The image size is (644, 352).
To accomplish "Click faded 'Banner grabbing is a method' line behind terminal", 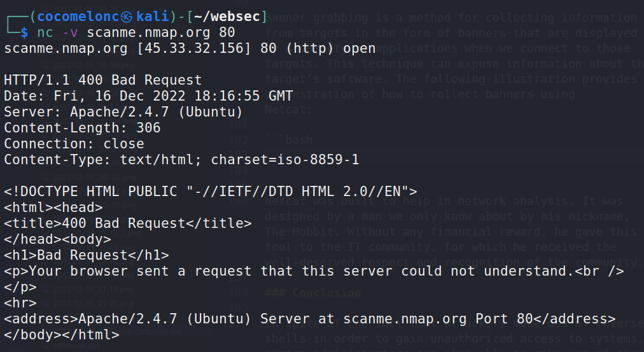I will tap(451, 18).
